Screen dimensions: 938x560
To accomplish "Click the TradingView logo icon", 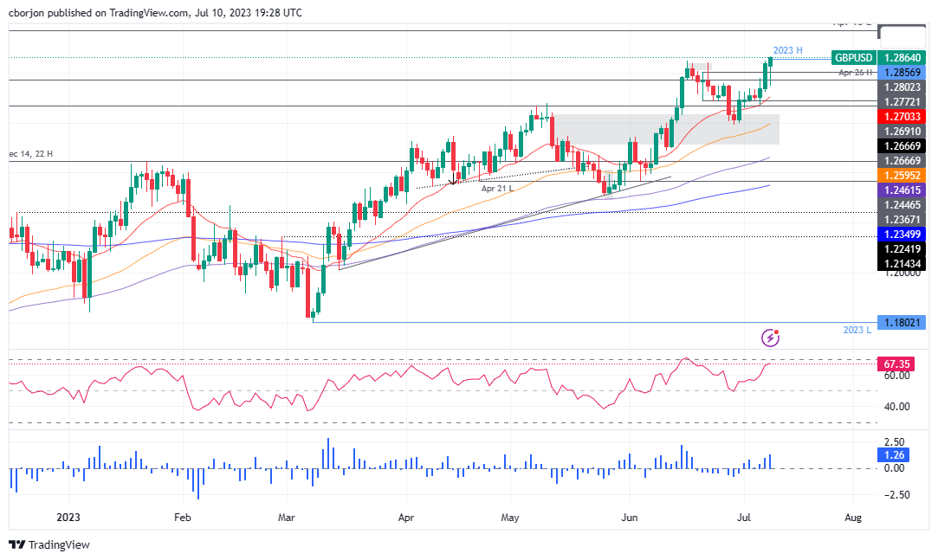I will click(x=16, y=546).
